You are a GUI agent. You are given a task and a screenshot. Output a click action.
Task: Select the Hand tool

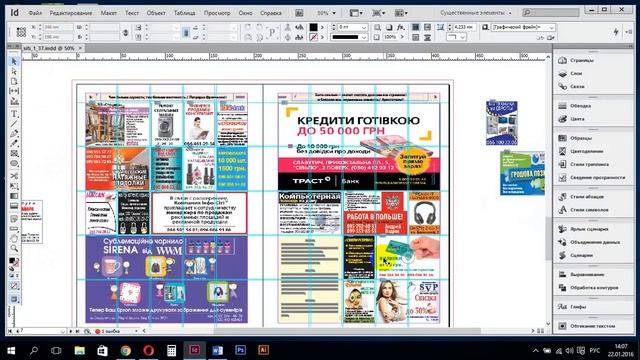14,238
